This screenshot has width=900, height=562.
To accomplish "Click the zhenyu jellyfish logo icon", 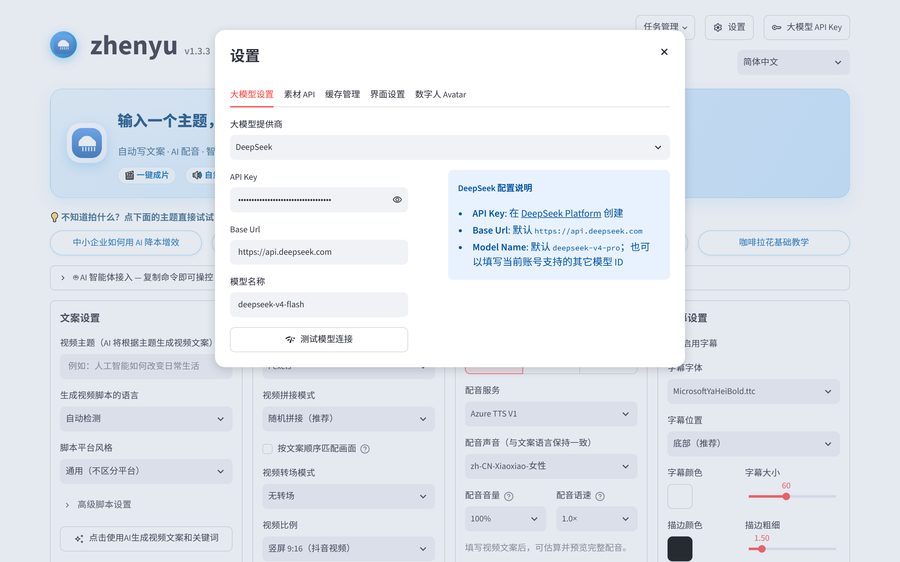I will point(64,45).
